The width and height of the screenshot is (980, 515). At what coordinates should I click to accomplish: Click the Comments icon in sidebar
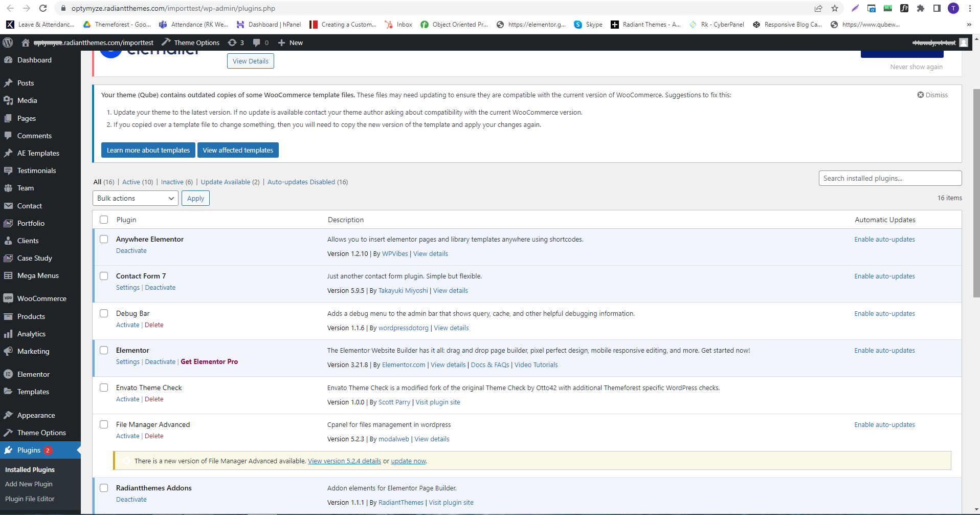pos(8,136)
